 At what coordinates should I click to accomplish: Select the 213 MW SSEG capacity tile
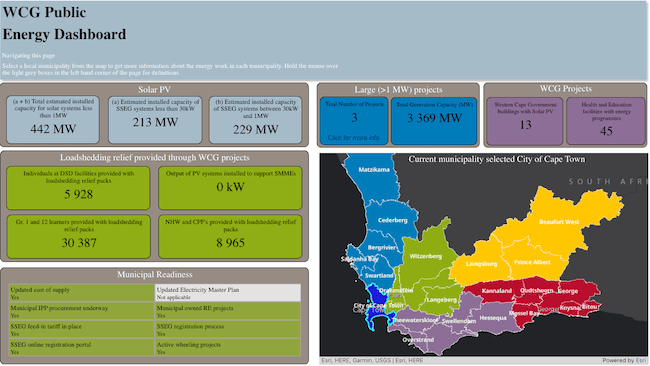pyautogui.click(x=155, y=120)
